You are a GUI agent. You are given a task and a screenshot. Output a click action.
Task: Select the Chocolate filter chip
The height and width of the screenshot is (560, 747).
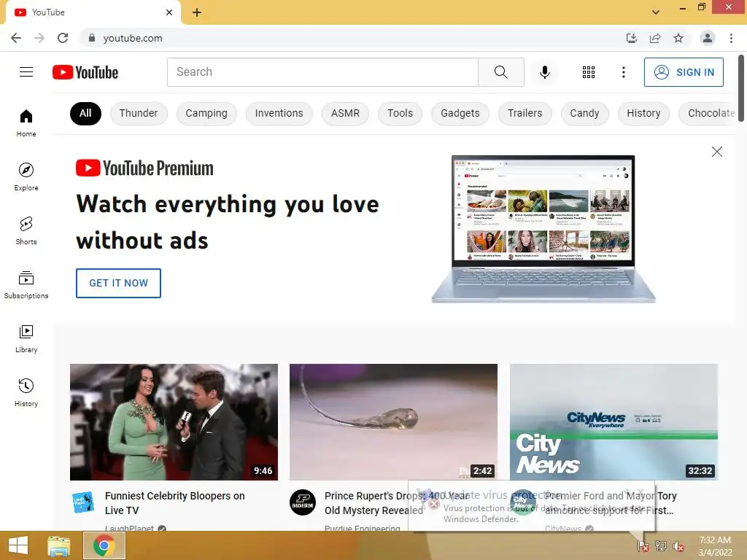[x=708, y=113]
